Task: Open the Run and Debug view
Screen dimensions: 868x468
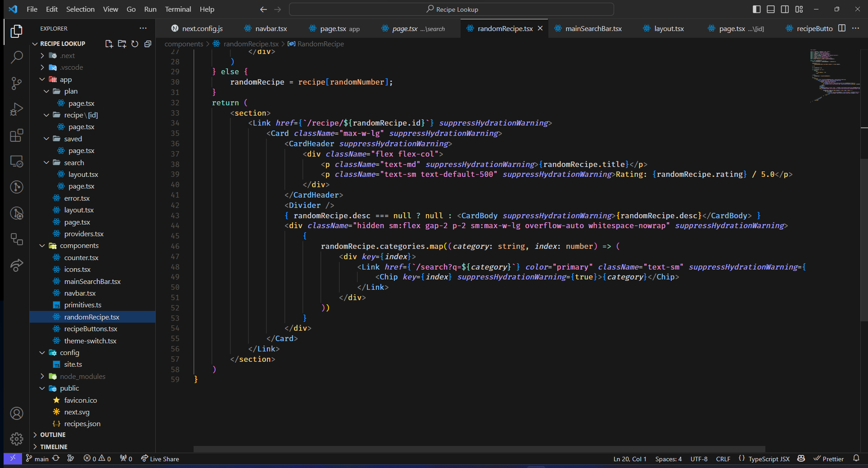Action: tap(17, 109)
